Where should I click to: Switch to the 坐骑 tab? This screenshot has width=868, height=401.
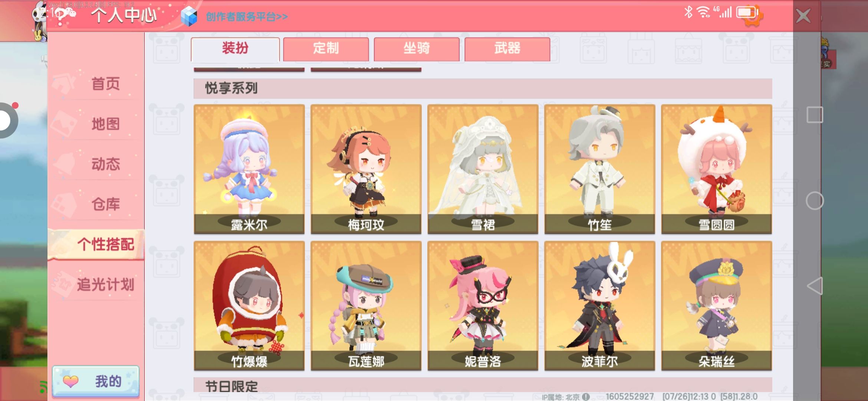coord(417,49)
